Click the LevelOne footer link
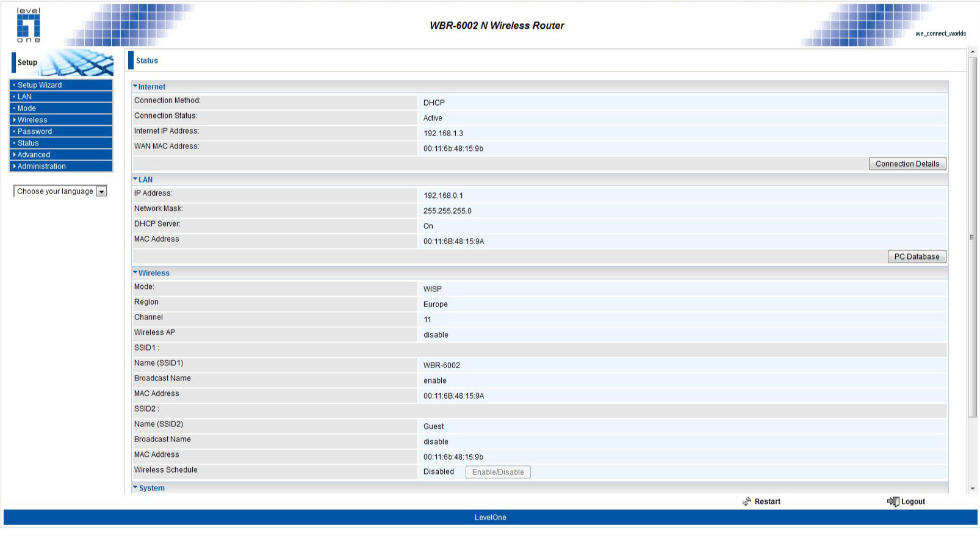 tap(490, 517)
